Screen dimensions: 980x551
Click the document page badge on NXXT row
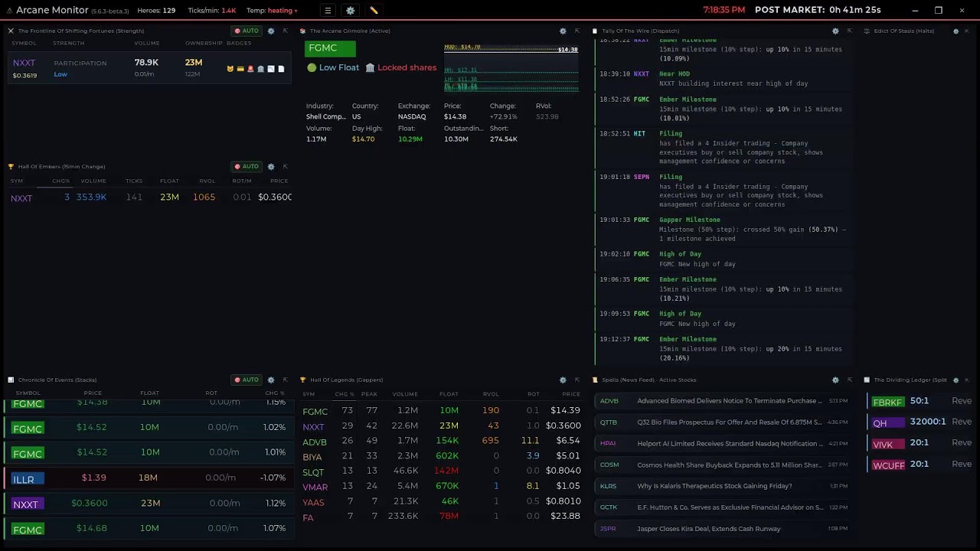(281, 69)
